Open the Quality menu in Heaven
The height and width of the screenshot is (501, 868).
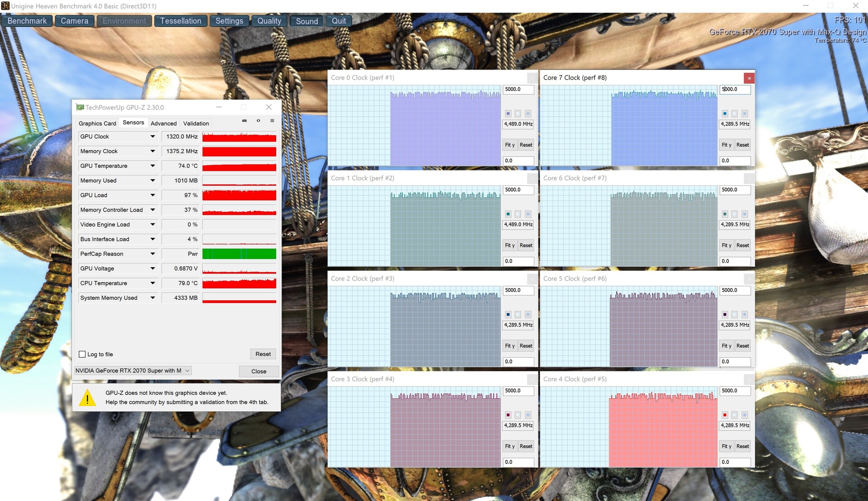pos(269,21)
